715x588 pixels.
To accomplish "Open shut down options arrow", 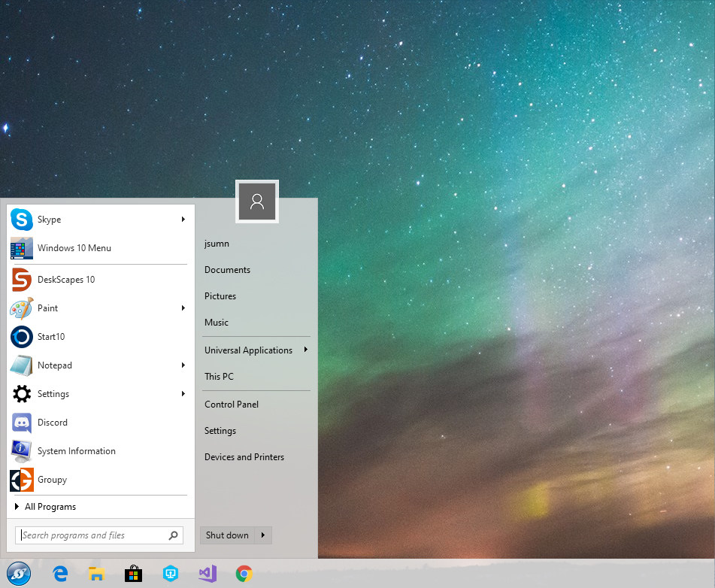I will [x=263, y=535].
